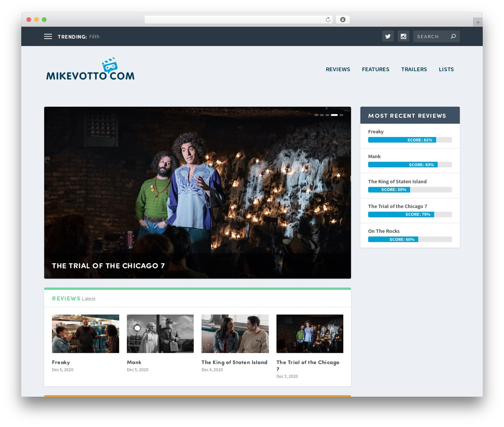Click the Freaky title under its thumbnail
504x427 pixels.
61,362
